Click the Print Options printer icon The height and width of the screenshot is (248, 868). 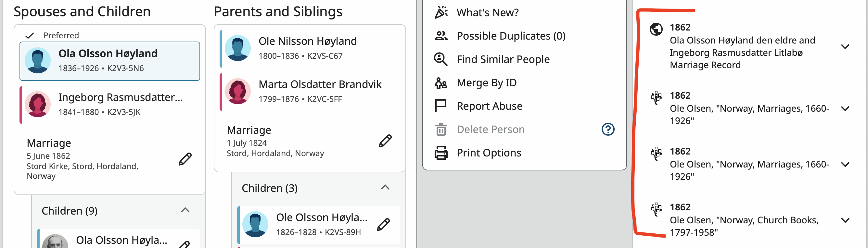(441, 153)
